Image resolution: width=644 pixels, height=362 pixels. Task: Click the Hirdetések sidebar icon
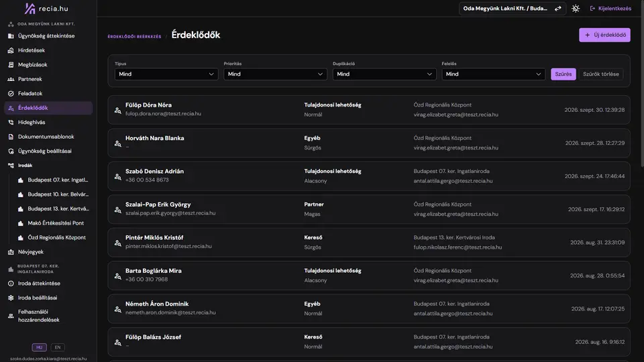click(x=11, y=50)
